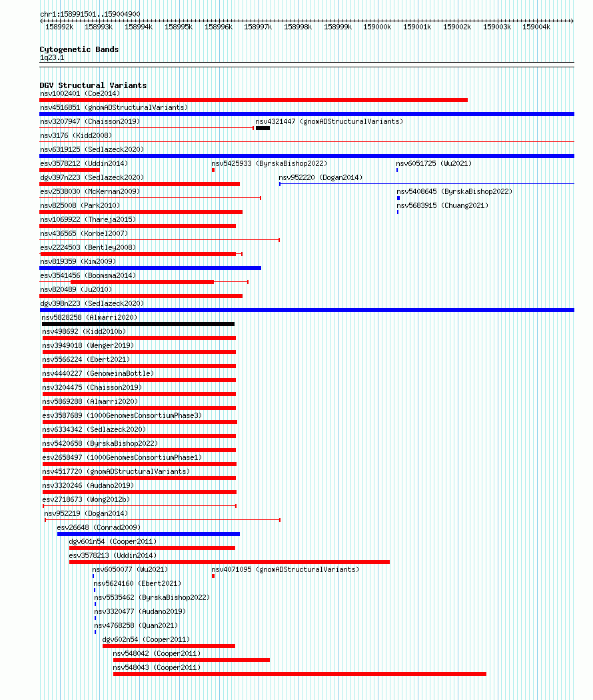Open nsv4440227 (GenomeinaBottle) label
The image size is (593, 700).
tap(98, 373)
